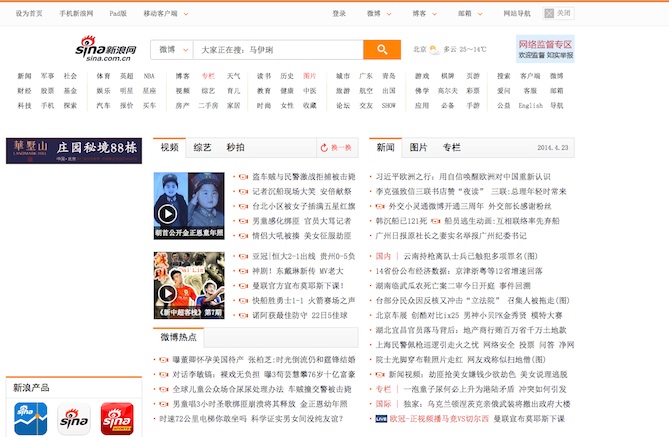Select the 视频 tab above video list
This screenshot has width=669, height=437.
pos(169,147)
